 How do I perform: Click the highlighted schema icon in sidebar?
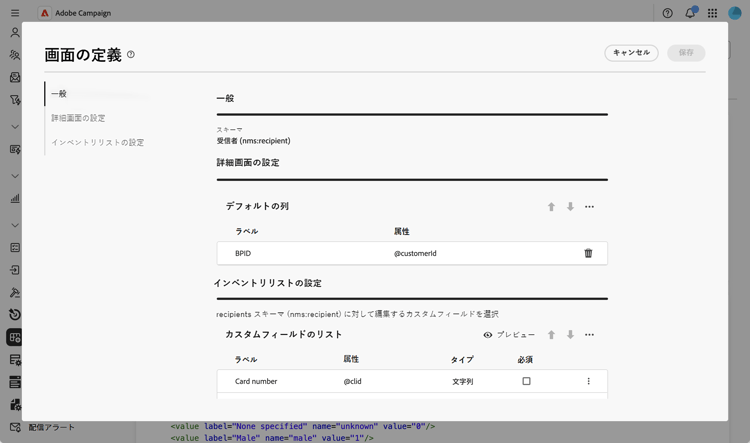coord(14,337)
